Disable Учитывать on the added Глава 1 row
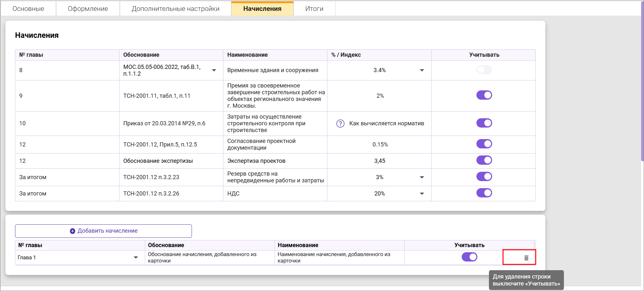The image size is (644, 291). pyautogui.click(x=470, y=257)
